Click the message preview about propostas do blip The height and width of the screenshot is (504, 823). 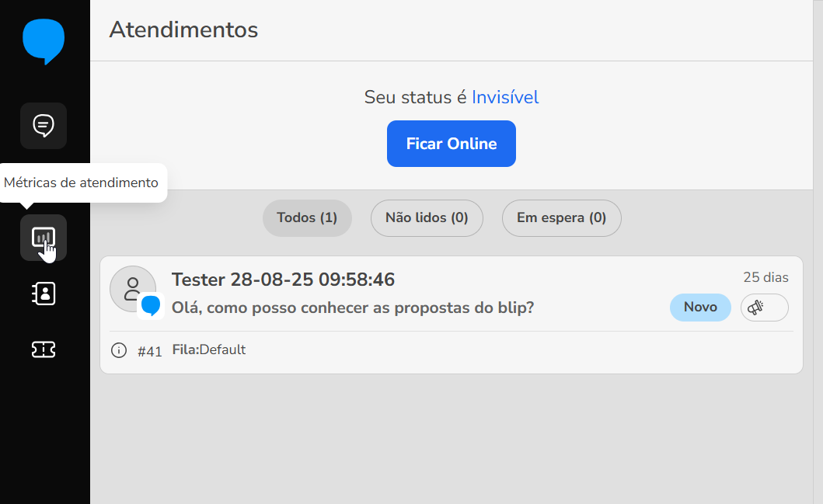click(352, 307)
